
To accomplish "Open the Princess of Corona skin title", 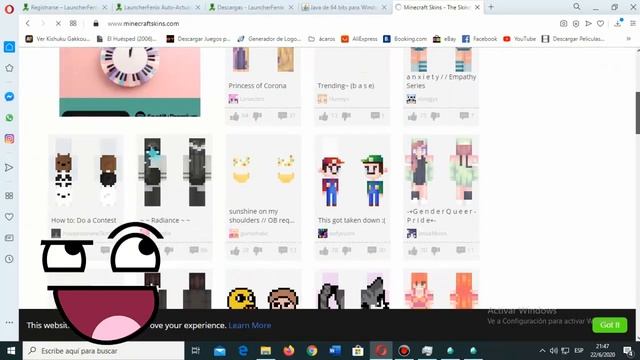I will pos(257,86).
